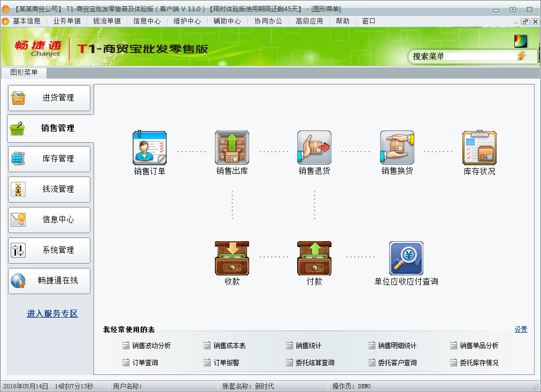The width and height of the screenshot is (541, 392).
Task: Click the document icon beside 委托客户查询
Action: 372,363
